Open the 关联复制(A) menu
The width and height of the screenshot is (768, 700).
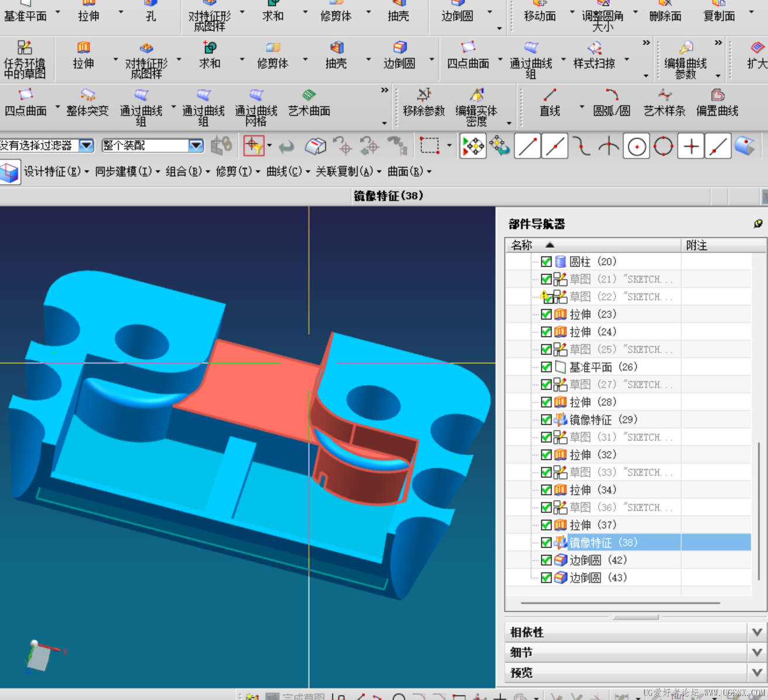(x=349, y=171)
